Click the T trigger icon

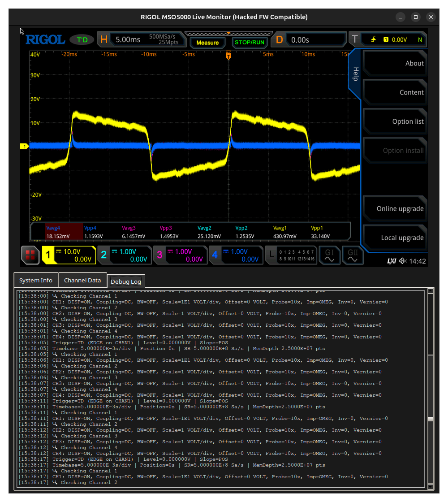pos(354,39)
